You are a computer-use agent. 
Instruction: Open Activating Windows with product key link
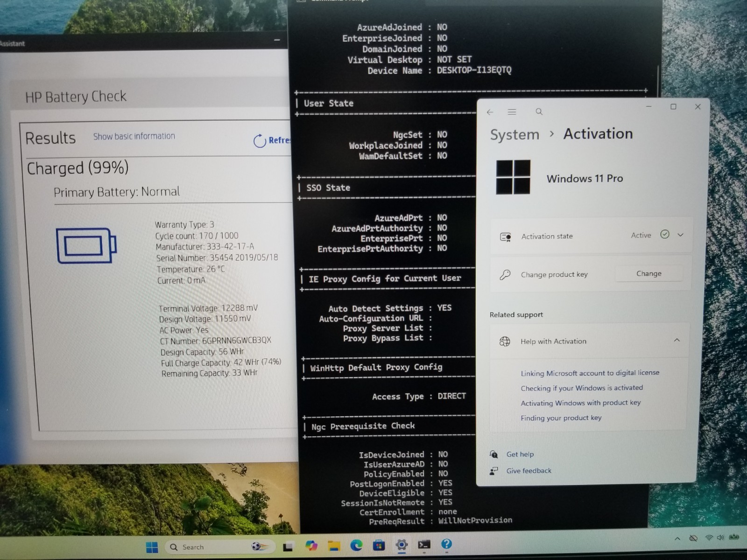580,403
